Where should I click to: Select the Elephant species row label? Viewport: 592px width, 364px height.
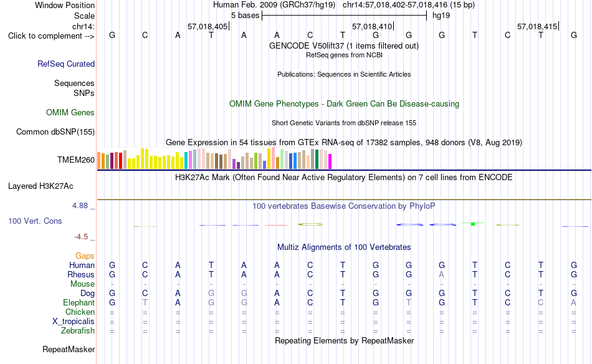[x=79, y=302]
